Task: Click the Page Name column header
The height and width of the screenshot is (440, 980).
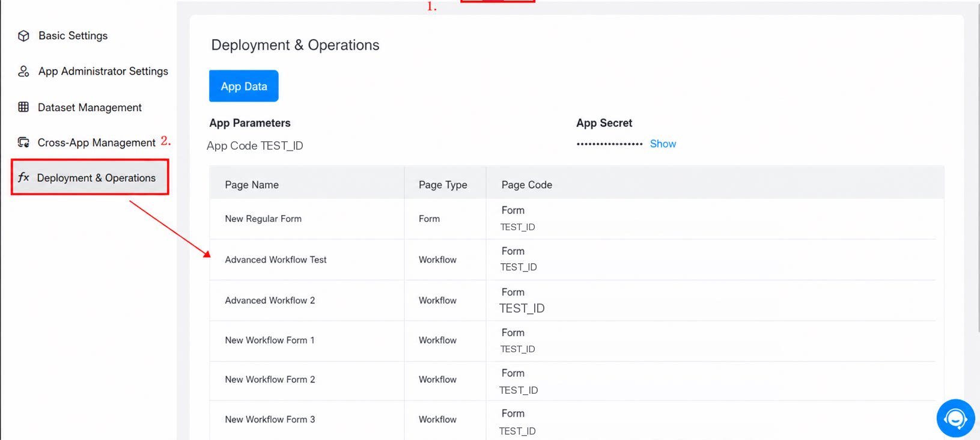Action: pyautogui.click(x=252, y=185)
